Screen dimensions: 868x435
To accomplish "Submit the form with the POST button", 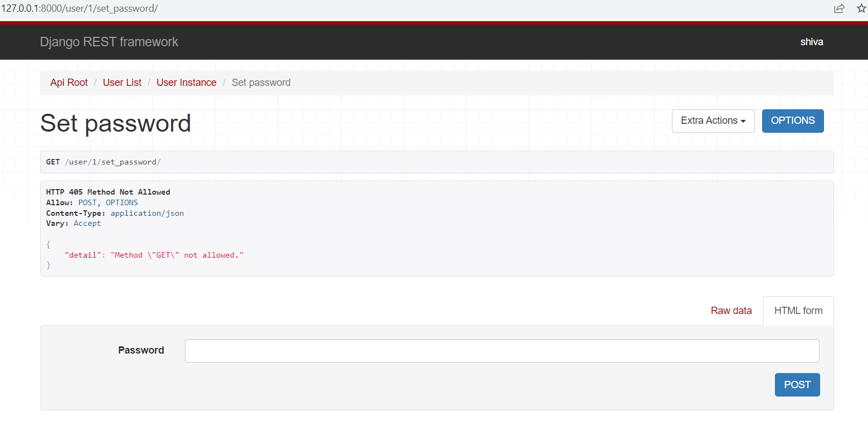I will click(797, 384).
